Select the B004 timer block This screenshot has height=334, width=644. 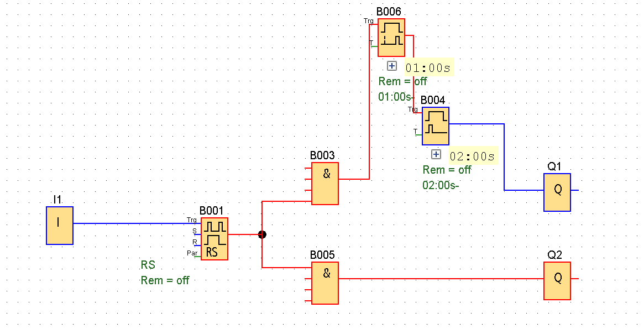[436, 126]
